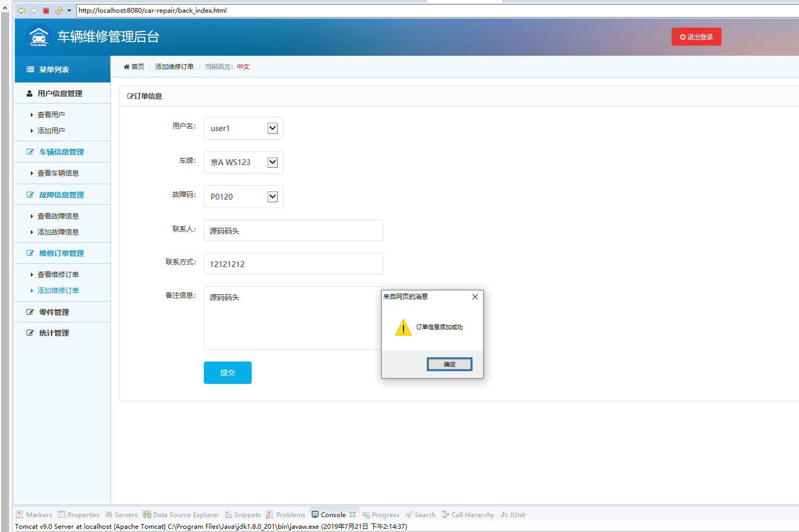Switch to the Search tab
Screen dimensions: 799x532
pos(420,514)
